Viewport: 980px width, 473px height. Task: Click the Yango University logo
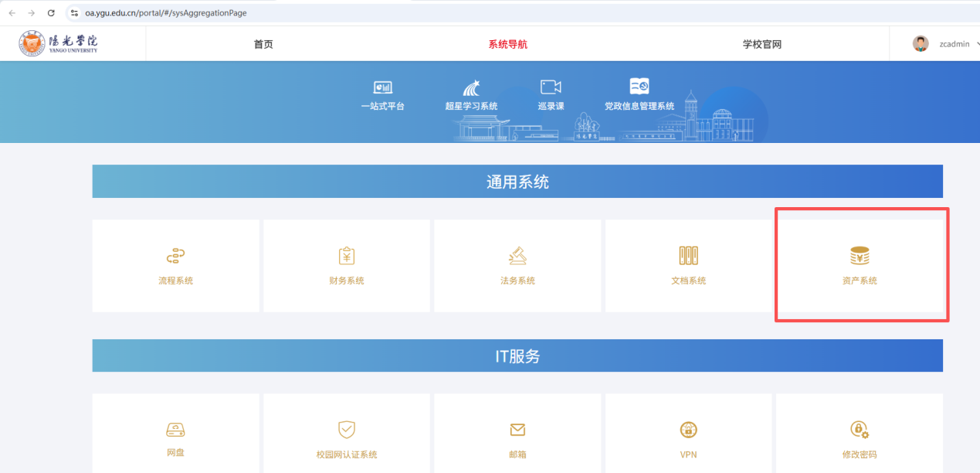[59, 44]
